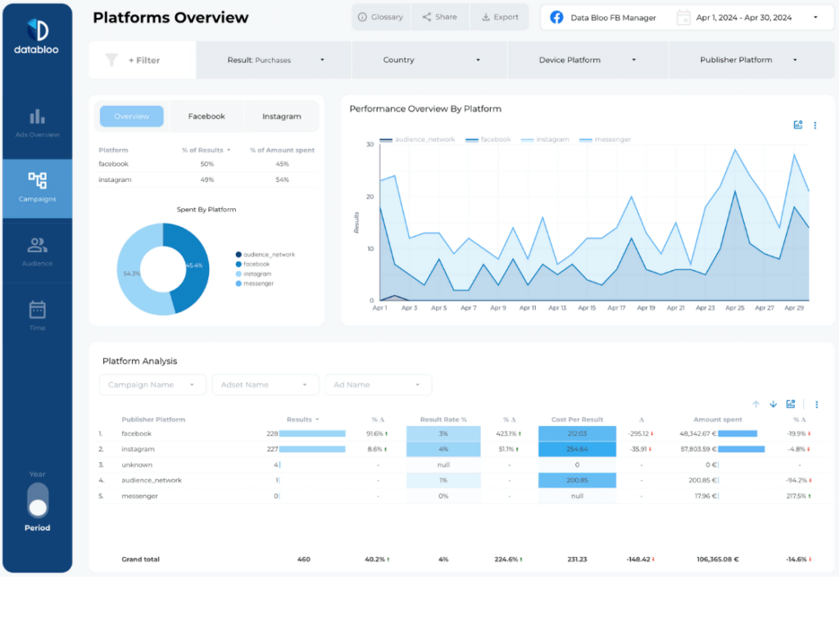Click the drill-up arrow in Platform Analysis

755,404
